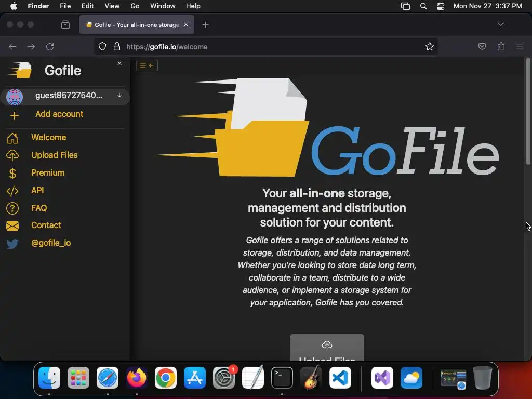Click the gofile.io/welcome address bar
The width and height of the screenshot is (532, 399).
[x=265, y=46]
